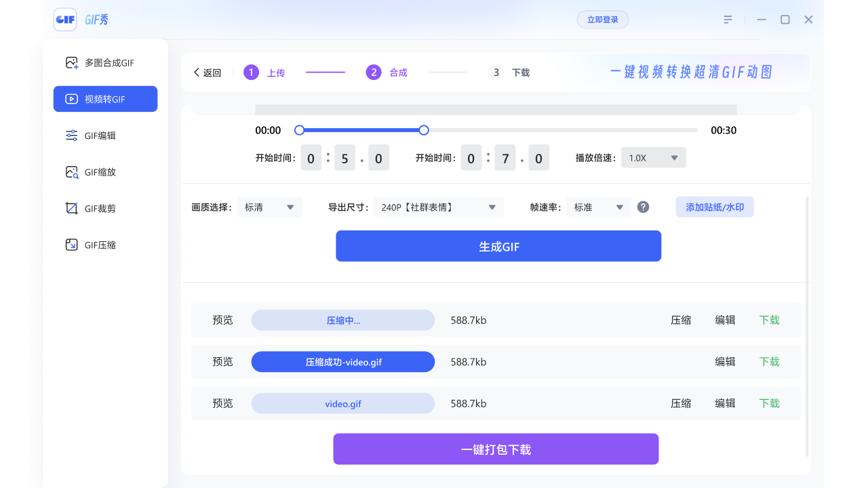
Task: Open the GIF裁剪 tool
Action: [x=105, y=208]
